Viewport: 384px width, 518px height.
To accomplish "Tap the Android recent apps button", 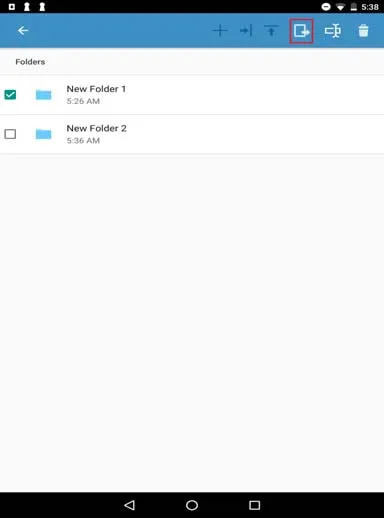I will [254, 505].
